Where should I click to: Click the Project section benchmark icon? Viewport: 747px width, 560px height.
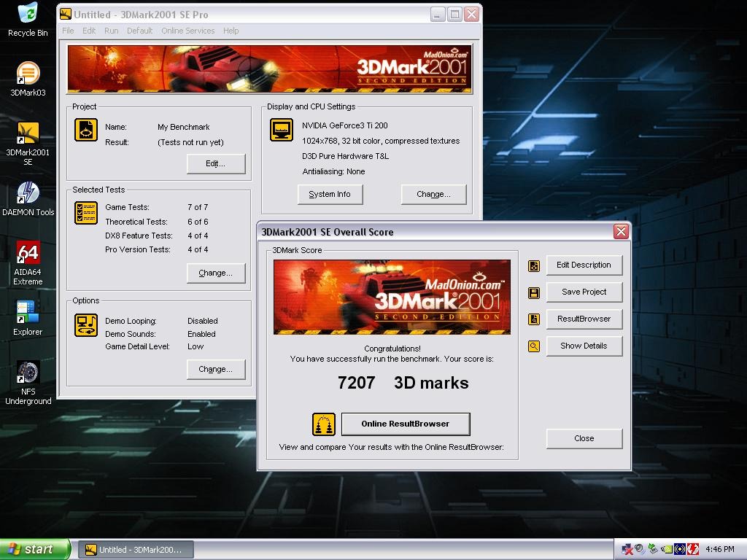[86, 130]
